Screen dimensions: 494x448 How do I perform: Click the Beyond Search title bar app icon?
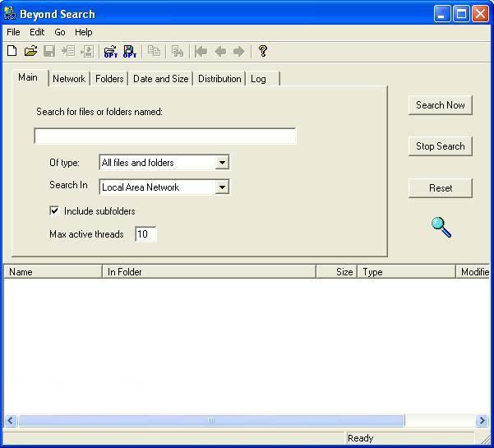[10, 13]
